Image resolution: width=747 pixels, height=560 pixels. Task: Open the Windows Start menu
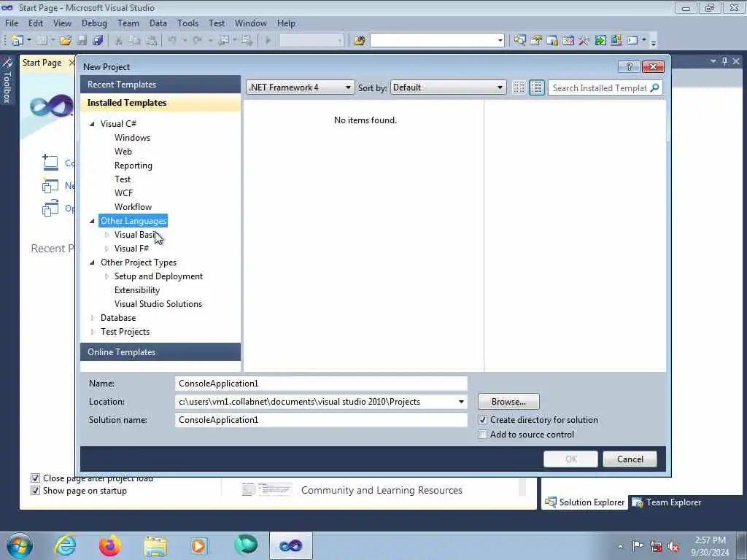click(20, 545)
